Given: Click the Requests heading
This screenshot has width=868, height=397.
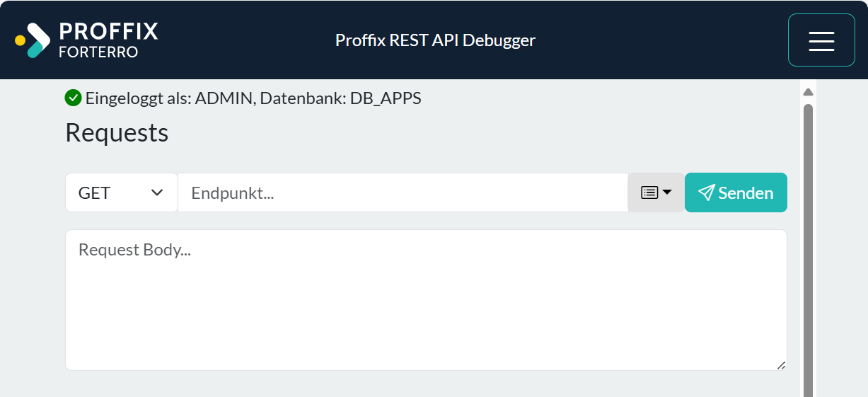Looking at the screenshot, I should [x=117, y=132].
